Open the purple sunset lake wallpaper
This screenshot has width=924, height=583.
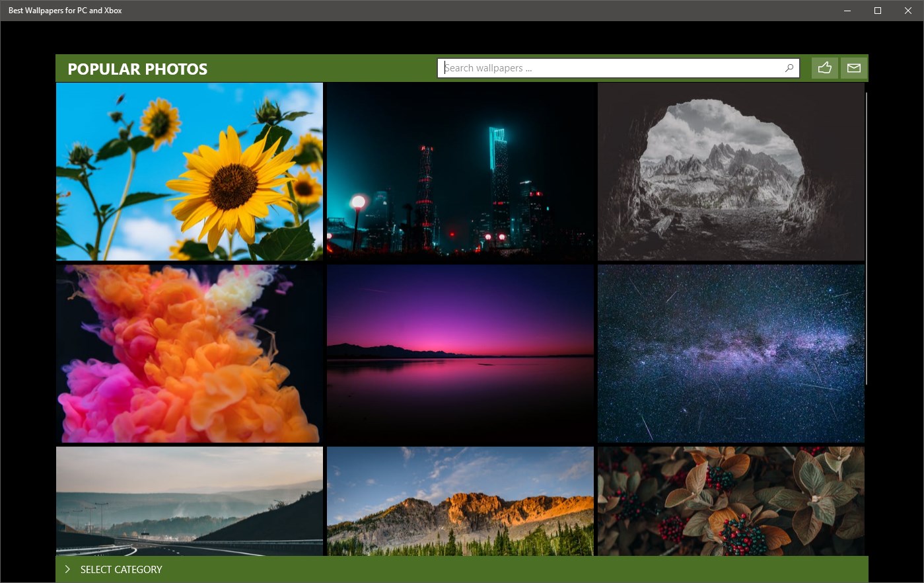click(460, 354)
